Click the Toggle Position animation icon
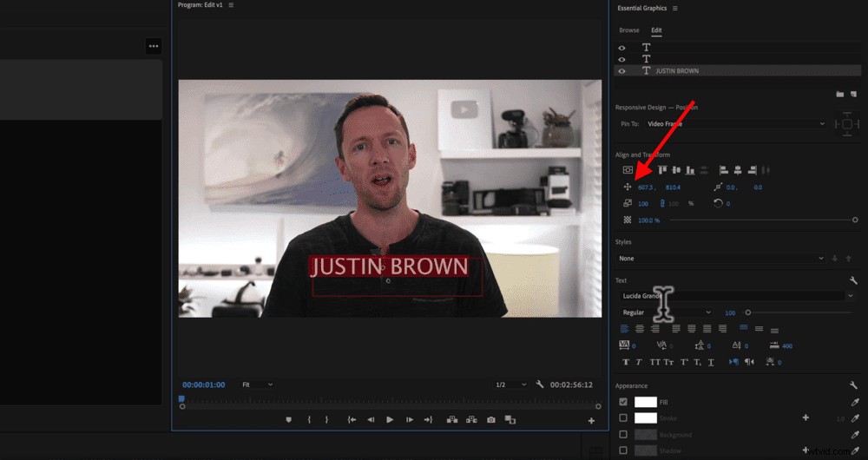The height and width of the screenshot is (460, 868). [628, 187]
